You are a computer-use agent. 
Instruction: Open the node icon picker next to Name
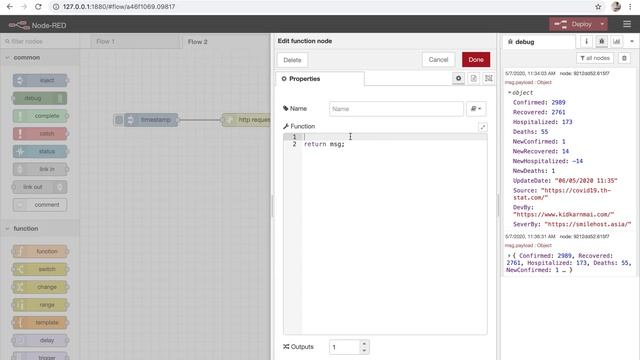coord(476,109)
